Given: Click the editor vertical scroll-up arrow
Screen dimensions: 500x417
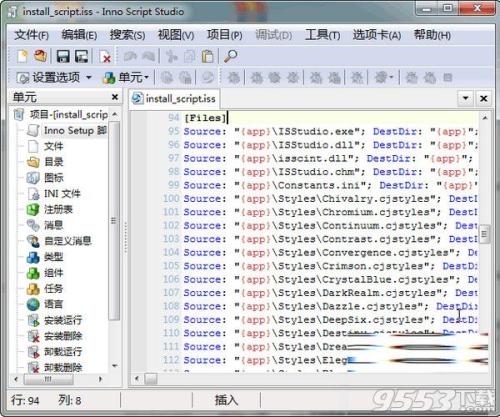Looking at the screenshot, I should (x=485, y=118).
